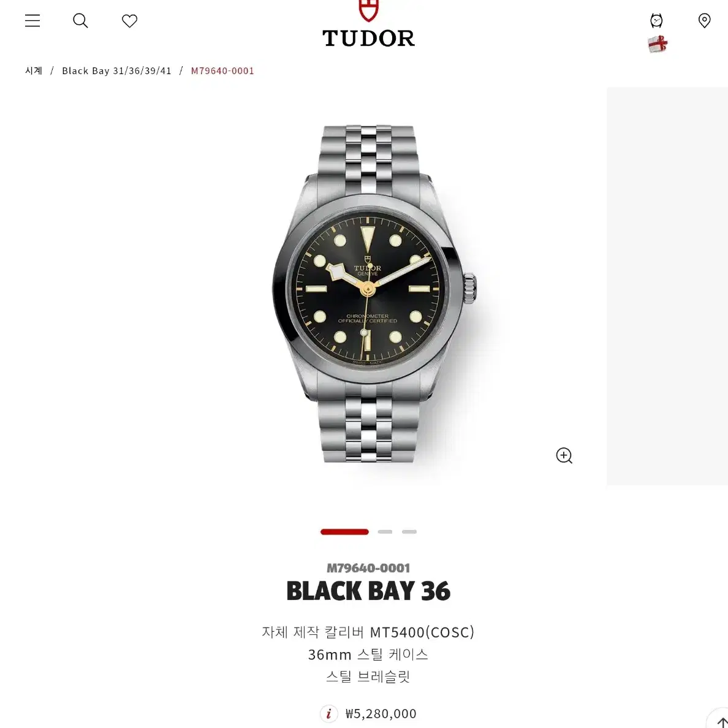
Task: Go to 시계 breadcrumb link
Action: tap(34, 70)
